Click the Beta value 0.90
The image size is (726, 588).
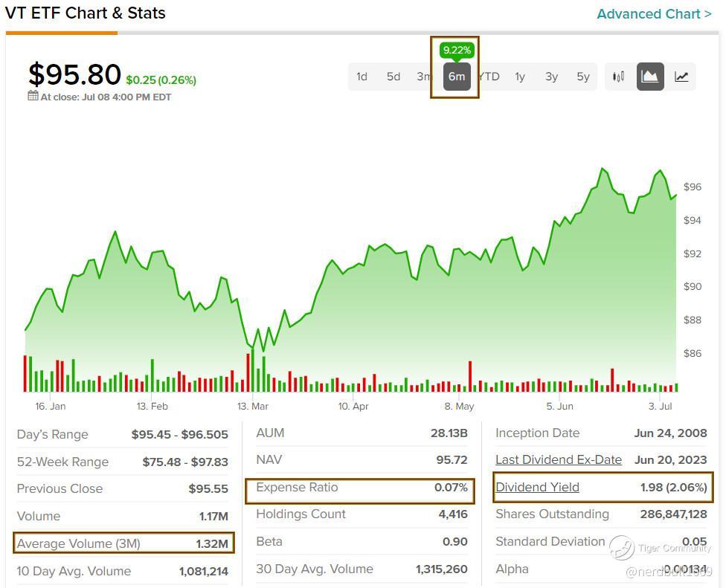(x=455, y=541)
